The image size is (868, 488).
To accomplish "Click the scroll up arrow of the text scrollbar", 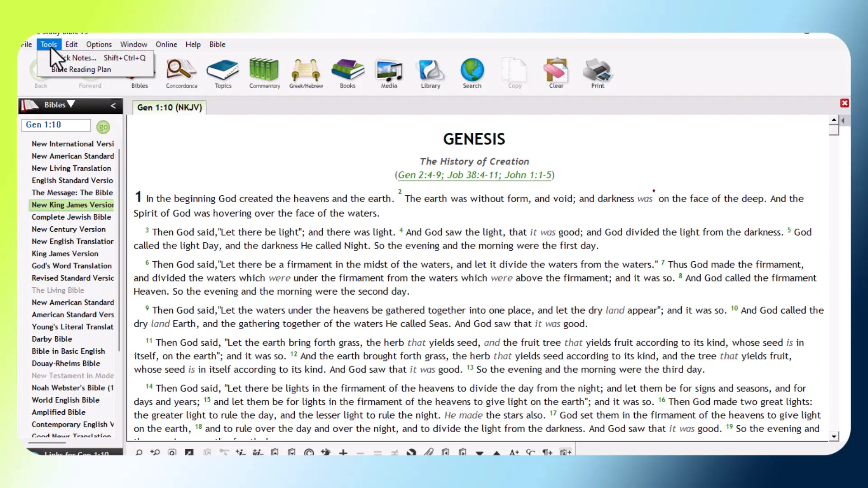I will [x=834, y=120].
